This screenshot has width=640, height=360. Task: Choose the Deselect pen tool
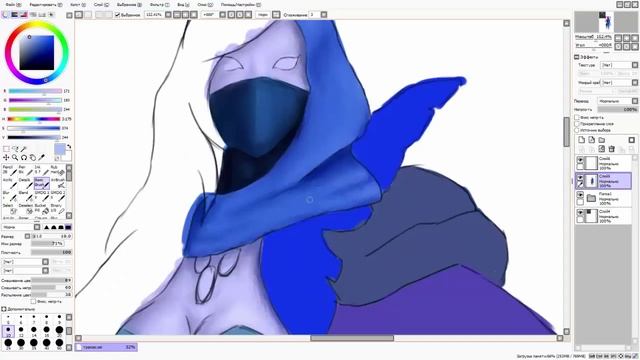25,208
